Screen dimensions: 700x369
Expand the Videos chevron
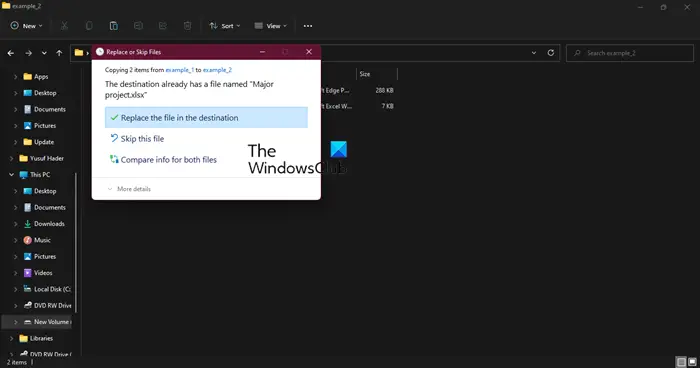[15, 273]
